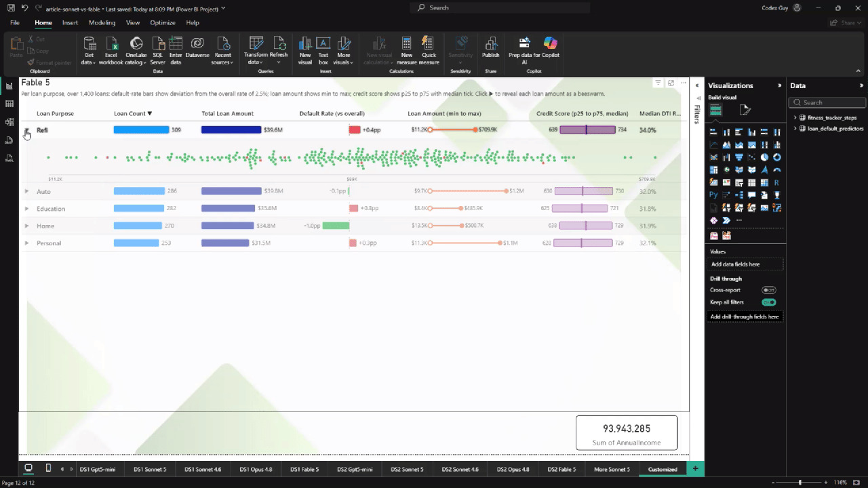Open the View ribbon tab
This screenshot has height=488, width=868.
coord(133,22)
